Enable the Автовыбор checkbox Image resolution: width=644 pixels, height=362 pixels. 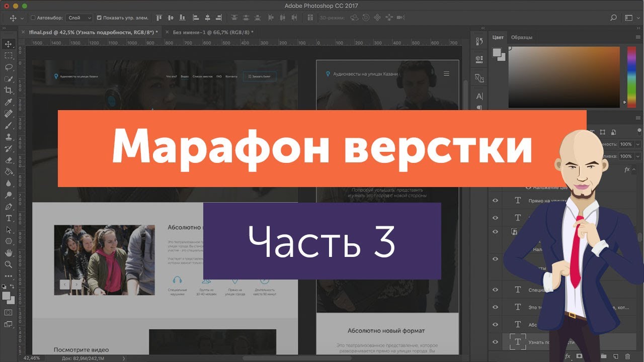(x=33, y=18)
